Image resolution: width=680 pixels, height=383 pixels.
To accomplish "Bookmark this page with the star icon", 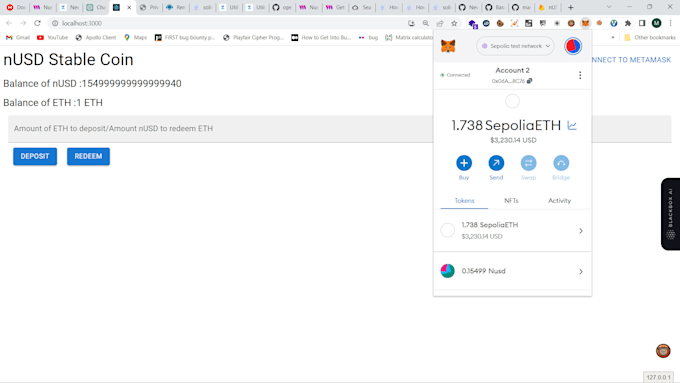I will point(454,23).
